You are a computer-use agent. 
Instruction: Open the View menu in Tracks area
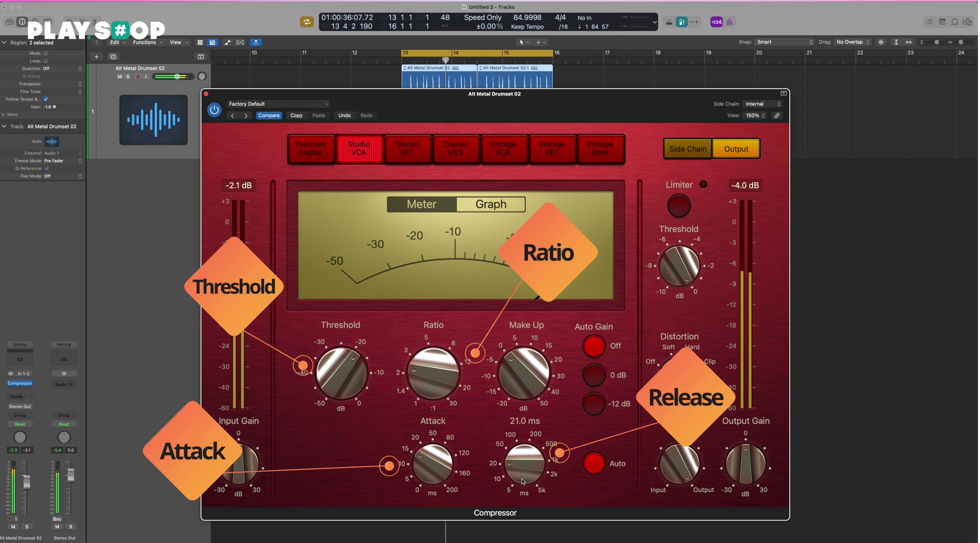pos(179,42)
